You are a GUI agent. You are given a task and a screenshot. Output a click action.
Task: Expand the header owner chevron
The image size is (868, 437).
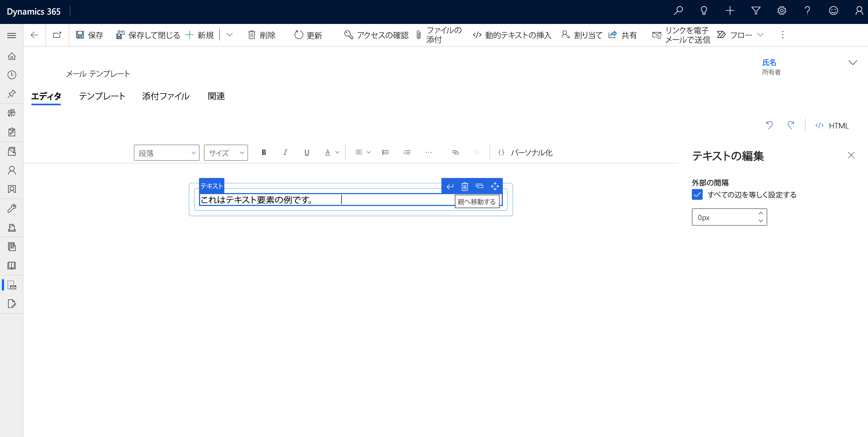pyautogui.click(x=852, y=63)
